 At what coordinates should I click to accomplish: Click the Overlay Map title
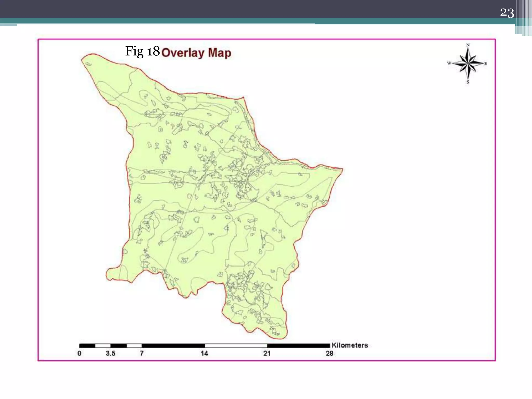[x=196, y=53]
